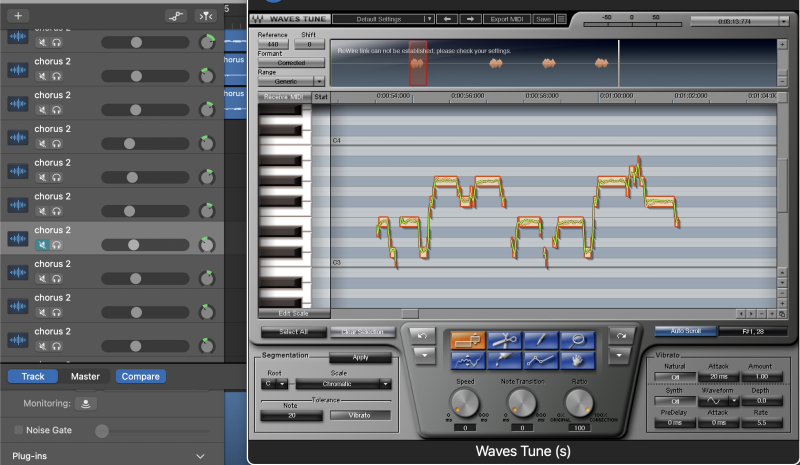Viewport: 800px width, 465px height.
Task: Click the Catch Playhead icon in track header
Action: click(x=206, y=16)
